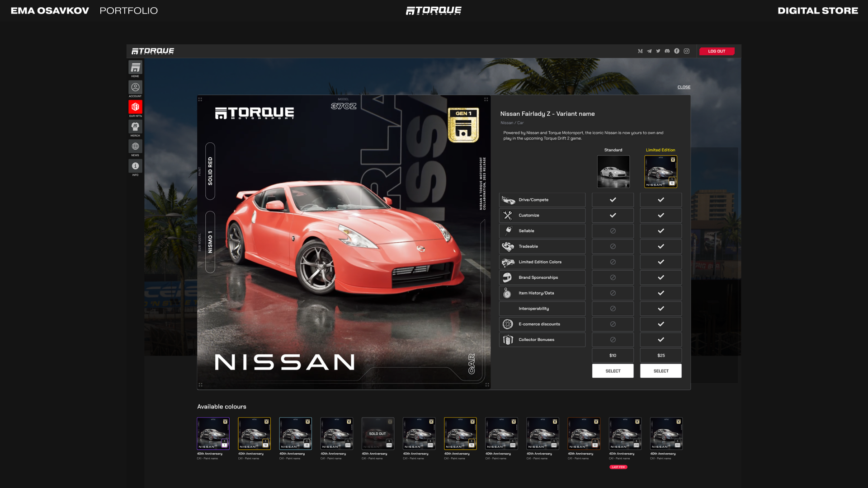868x488 pixels.
Task: Click the Medium social icon
Action: [x=640, y=51]
